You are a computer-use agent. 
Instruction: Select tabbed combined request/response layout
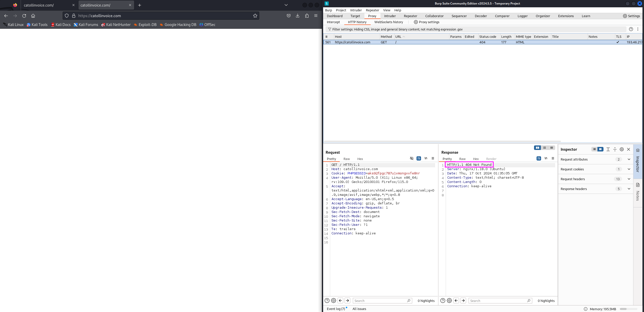click(x=552, y=148)
